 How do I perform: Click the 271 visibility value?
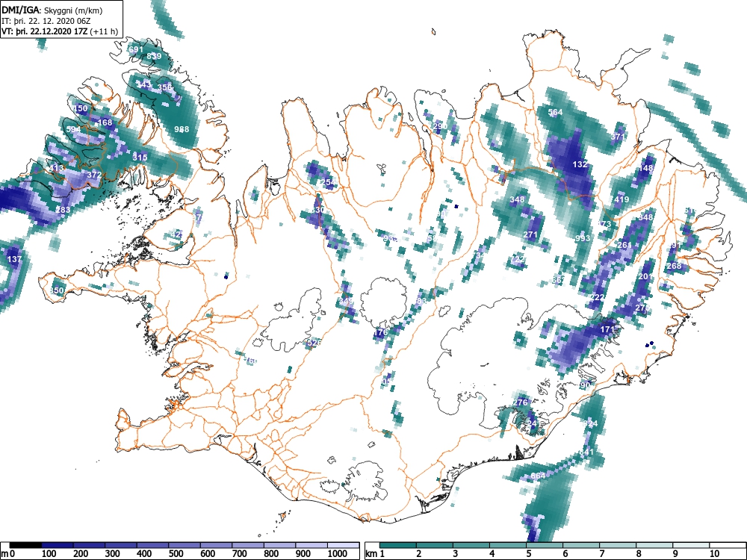[x=530, y=234]
